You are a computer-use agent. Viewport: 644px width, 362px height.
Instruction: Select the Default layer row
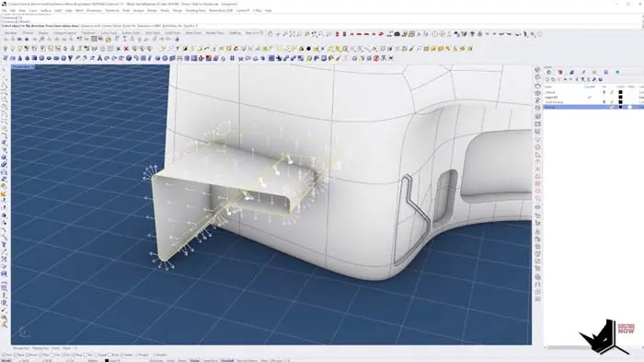pos(593,92)
